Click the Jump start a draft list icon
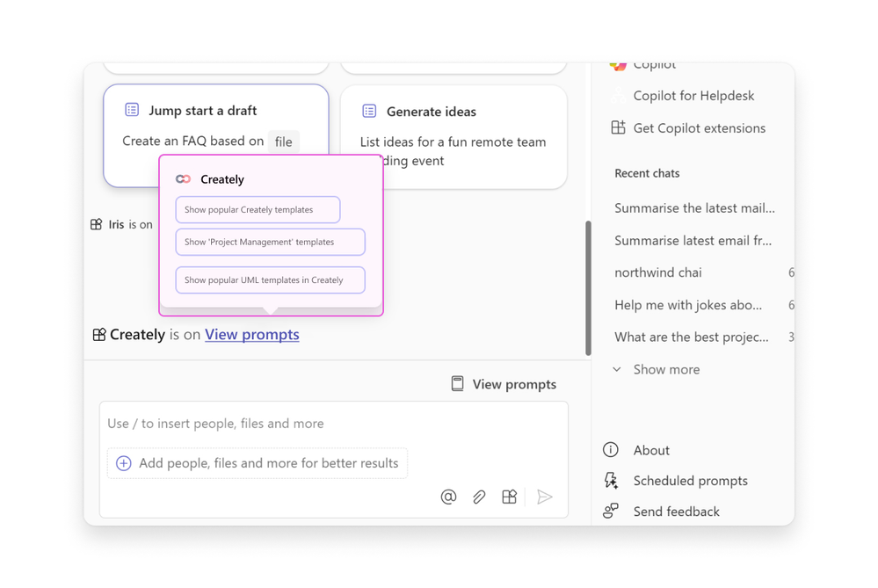This screenshot has height=588, width=878. tap(132, 110)
